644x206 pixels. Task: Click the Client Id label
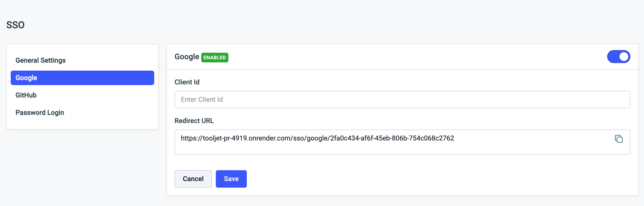187,82
